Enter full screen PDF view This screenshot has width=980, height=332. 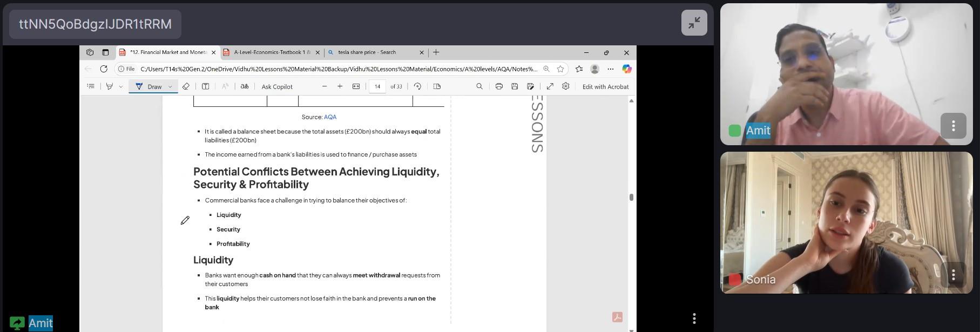(550, 86)
